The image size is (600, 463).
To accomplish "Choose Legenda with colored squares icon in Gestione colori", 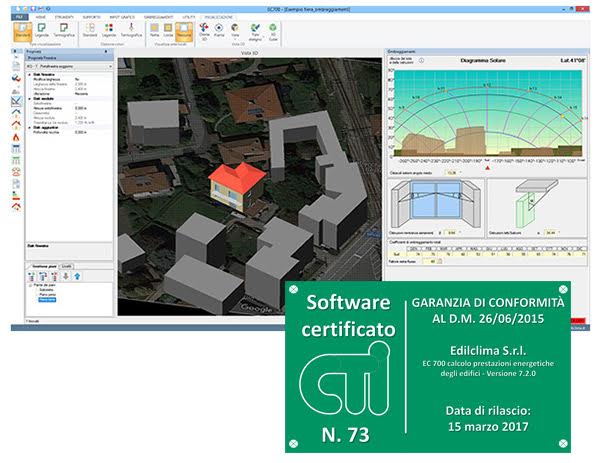I will (109, 31).
